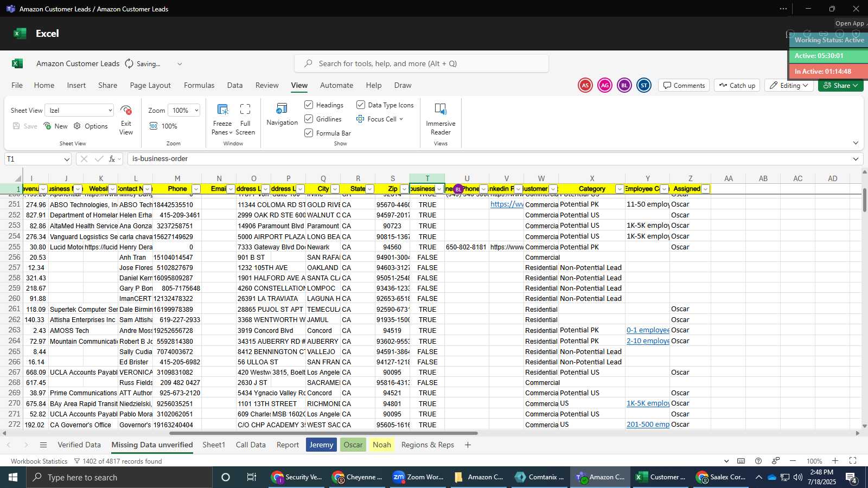Screen dimensions: 868x488
Task: Open the Formulas ribbon tab
Action: [199, 85]
